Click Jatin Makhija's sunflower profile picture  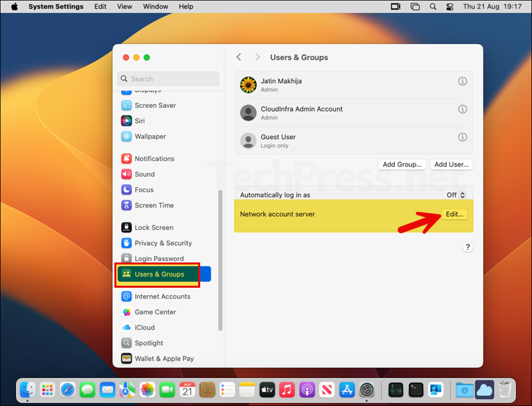248,85
